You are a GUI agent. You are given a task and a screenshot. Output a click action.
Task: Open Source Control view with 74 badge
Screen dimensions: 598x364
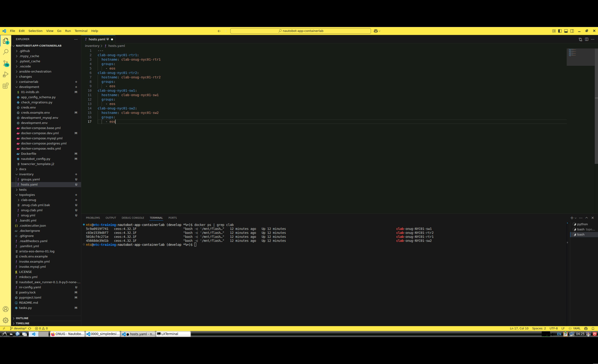point(6,63)
